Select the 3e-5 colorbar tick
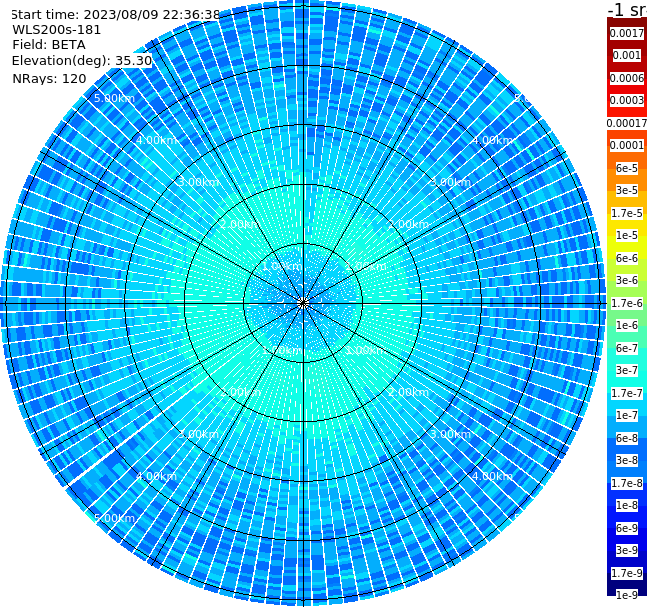Screen dimensions: 647x607 click(627, 190)
